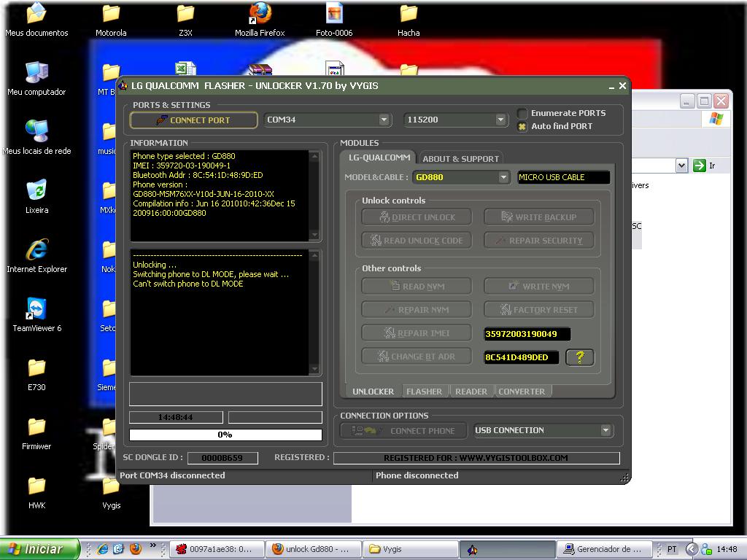The height and width of the screenshot is (560, 747).
Task: Open Meu computador desktop icon
Action: [36, 79]
